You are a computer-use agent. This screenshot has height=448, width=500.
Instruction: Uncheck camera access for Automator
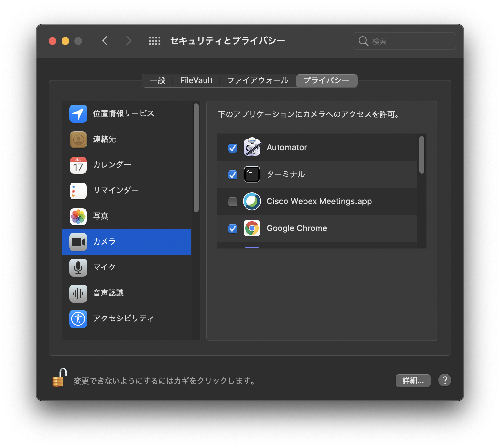click(233, 148)
